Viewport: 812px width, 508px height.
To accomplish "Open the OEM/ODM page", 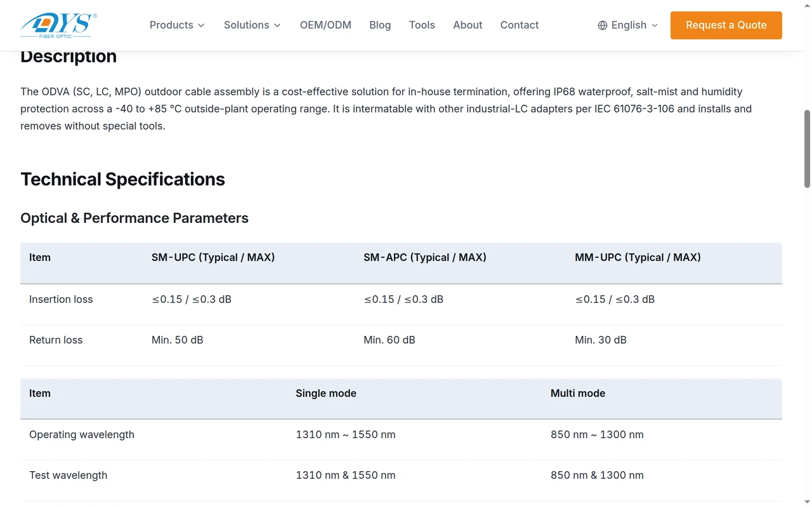I will click(325, 25).
